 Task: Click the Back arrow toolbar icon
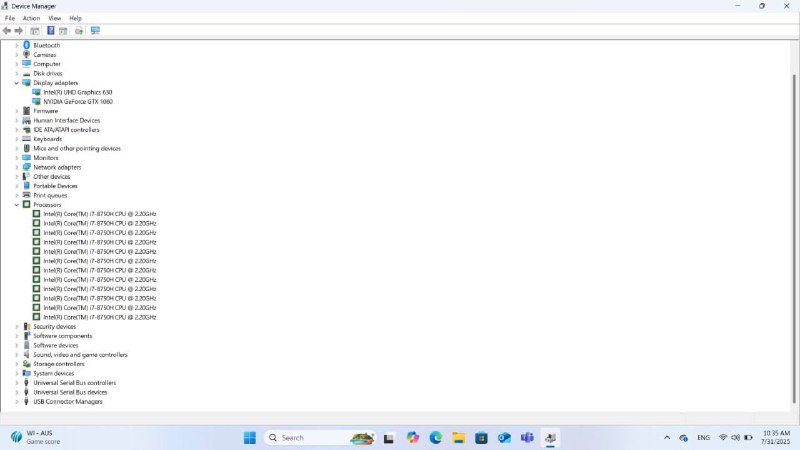(x=7, y=31)
